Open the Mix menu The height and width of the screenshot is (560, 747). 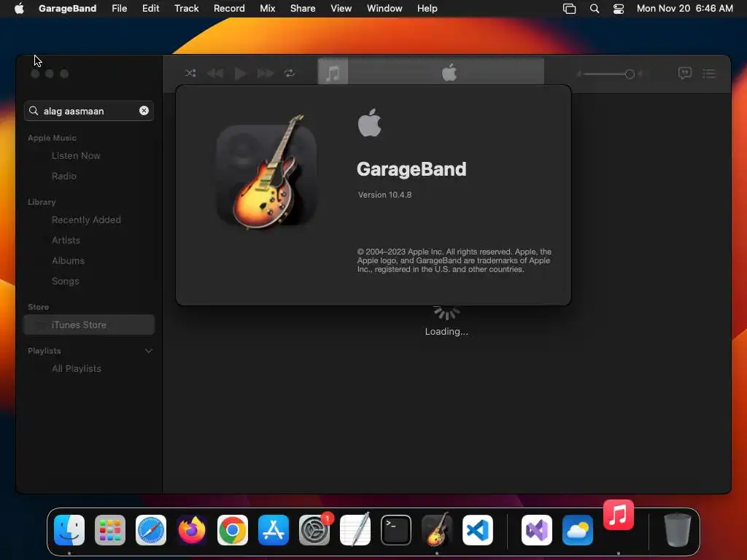tap(267, 8)
